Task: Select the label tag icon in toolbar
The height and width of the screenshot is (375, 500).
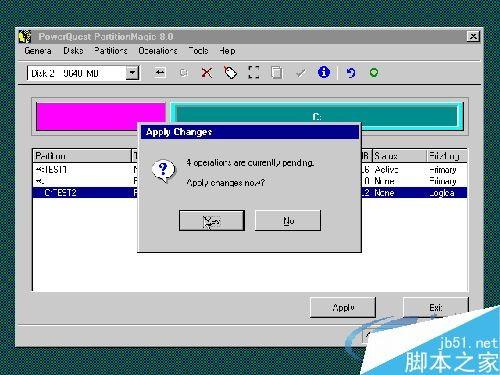Action: (x=230, y=72)
